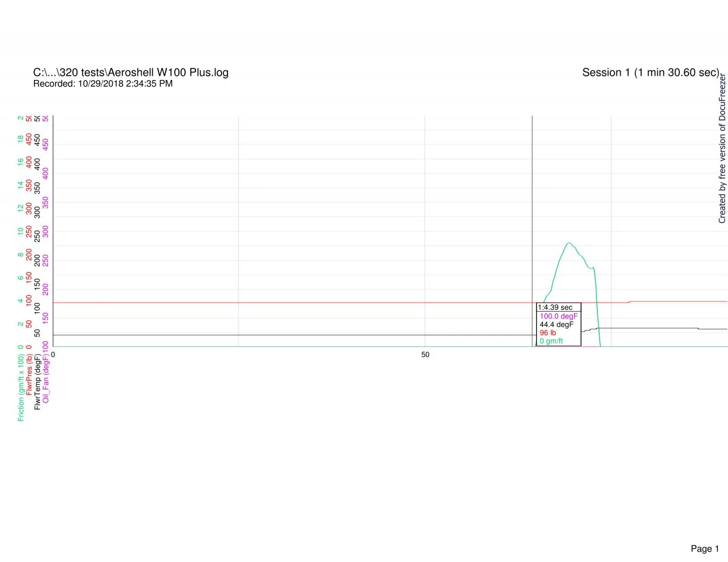Image resolution: width=728 pixels, height=562 pixels.
Task: Click the vertical time cursor line
Action: point(532,212)
